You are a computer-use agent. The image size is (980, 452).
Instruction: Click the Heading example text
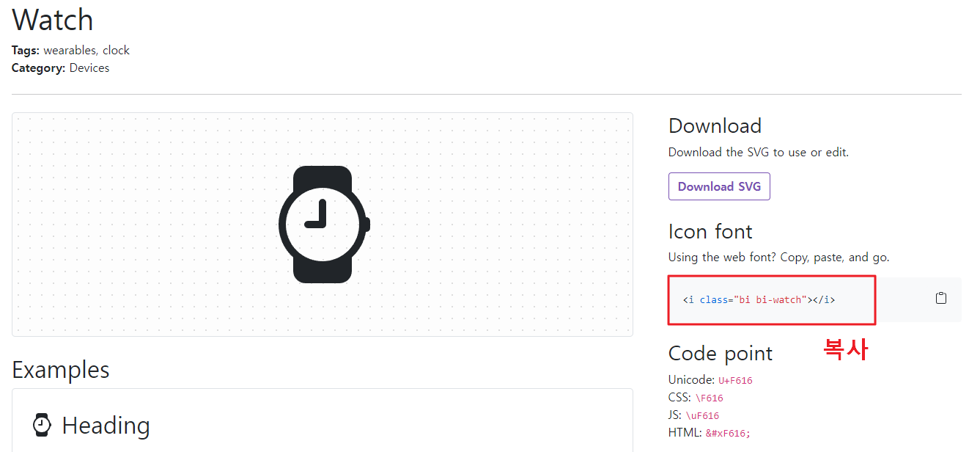106,424
